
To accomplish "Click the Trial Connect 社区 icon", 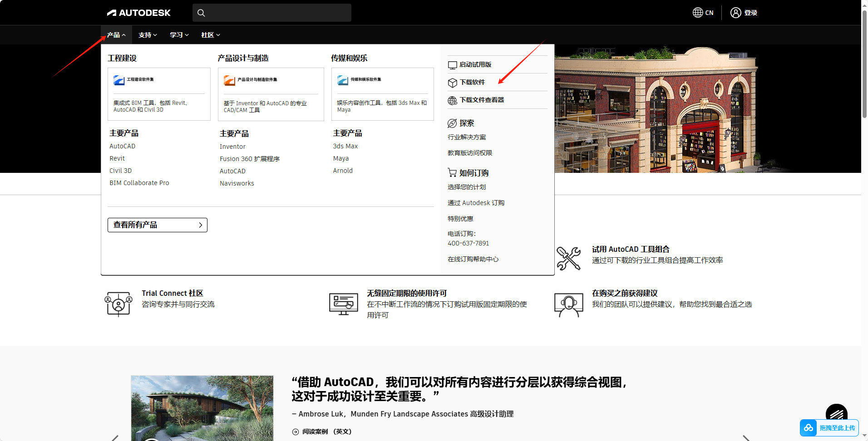I will [x=118, y=304].
